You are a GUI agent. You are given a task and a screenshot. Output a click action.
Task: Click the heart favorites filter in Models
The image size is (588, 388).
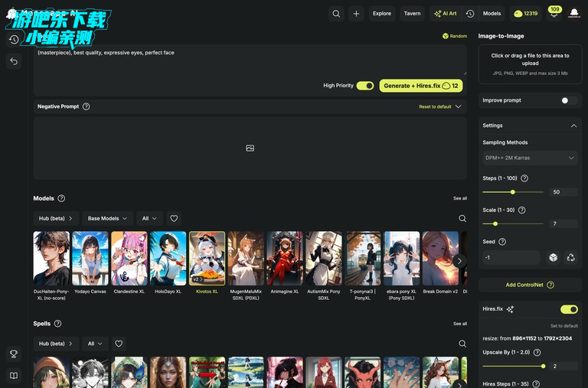click(174, 218)
